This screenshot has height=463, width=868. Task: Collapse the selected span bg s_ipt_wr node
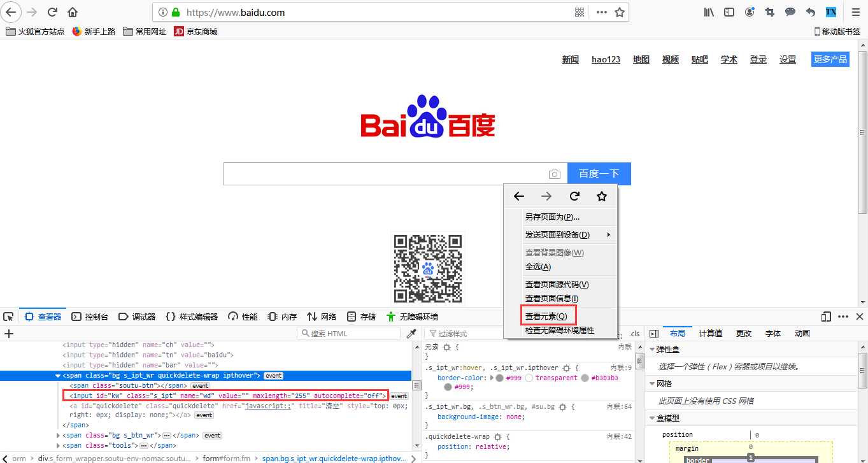click(58, 376)
